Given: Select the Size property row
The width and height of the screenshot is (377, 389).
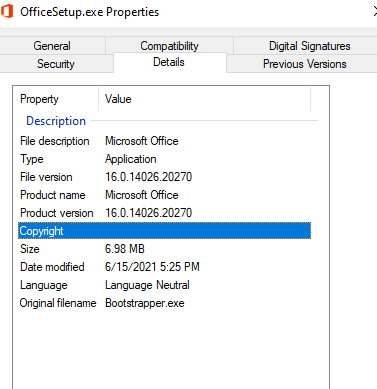Looking at the screenshot, I should (164, 249).
